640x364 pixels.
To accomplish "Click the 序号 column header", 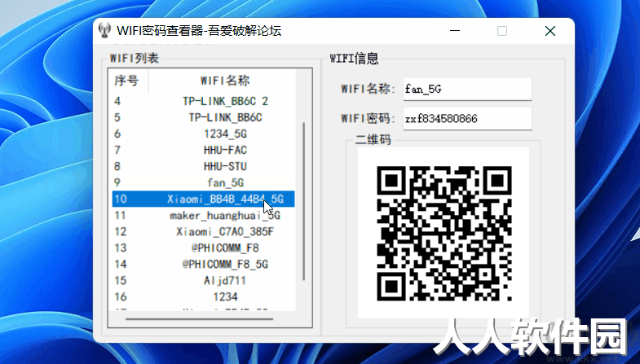I will [128, 81].
